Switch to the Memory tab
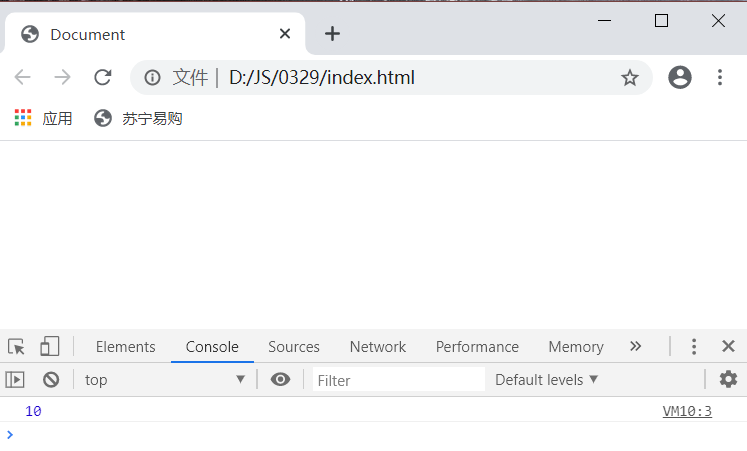Screen dimensions: 747x451 576,347
